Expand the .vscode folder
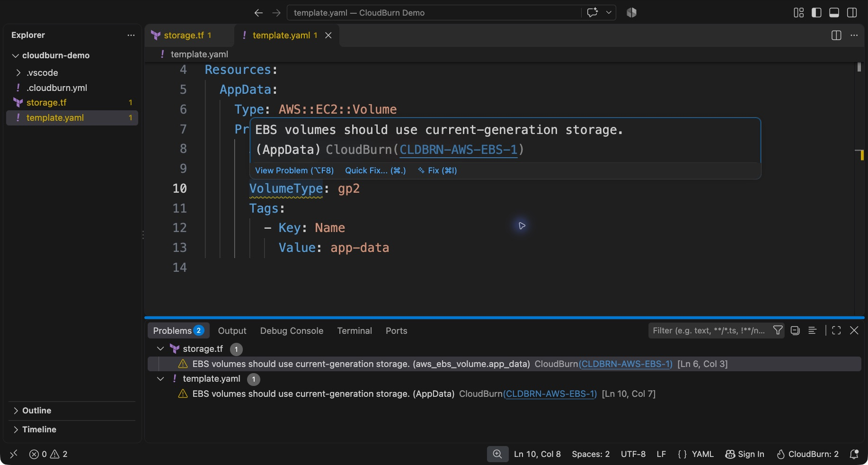This screenshot has width=868, height=465. click(x=71, y=72)
